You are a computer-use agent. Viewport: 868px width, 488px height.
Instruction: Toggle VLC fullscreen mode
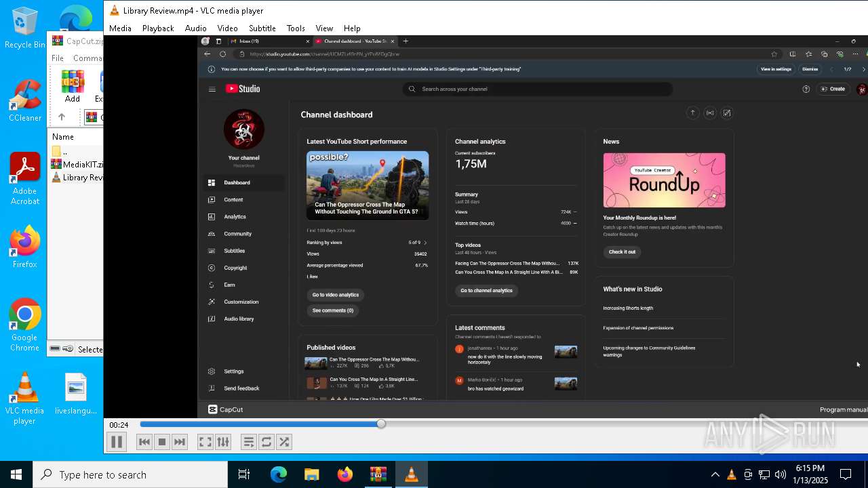tap(205, 442)
